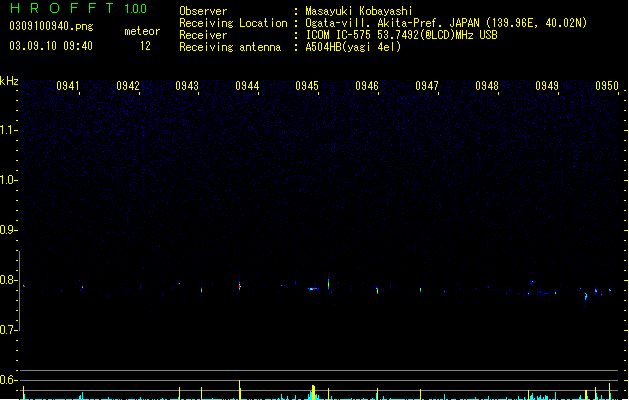This screenshot has width=629, height=400.
Task: Click the Observer name Masayuki Kobayashi
Action: click(359, 11)
